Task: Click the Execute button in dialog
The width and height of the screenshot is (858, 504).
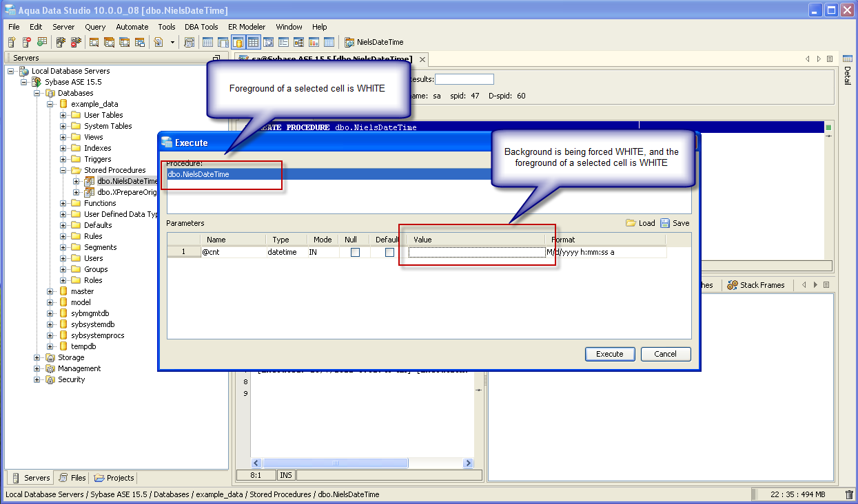Action: point(609,354)
